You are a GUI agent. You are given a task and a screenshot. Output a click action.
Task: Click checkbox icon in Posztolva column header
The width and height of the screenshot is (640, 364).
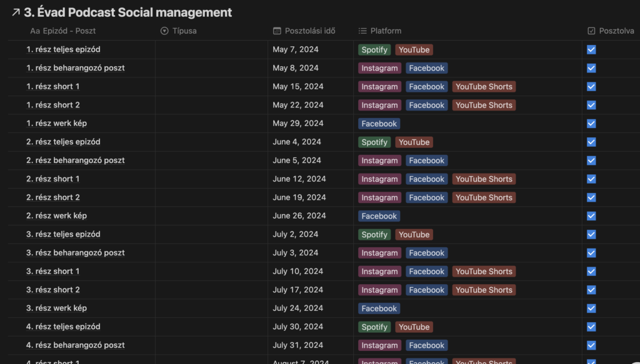point(591,31)
